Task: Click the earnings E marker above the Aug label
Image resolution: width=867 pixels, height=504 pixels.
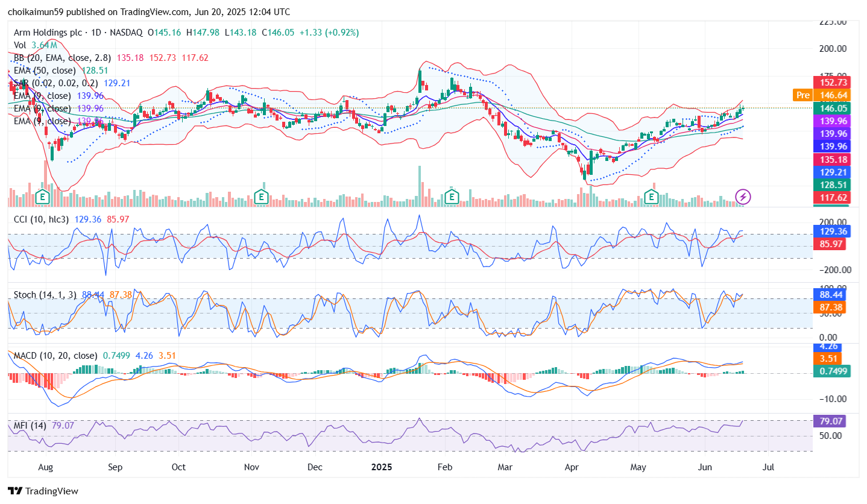Action: pyautogui.click(x=42, y=197)
